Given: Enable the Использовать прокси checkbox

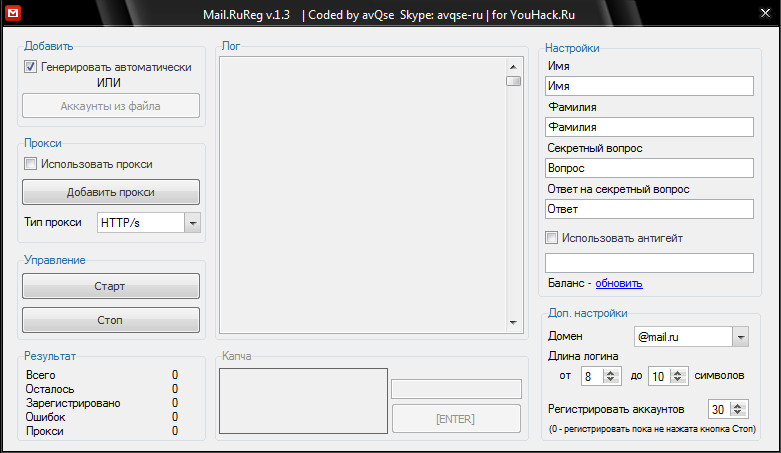Looking at the screenshot, I should pos(30,163).
